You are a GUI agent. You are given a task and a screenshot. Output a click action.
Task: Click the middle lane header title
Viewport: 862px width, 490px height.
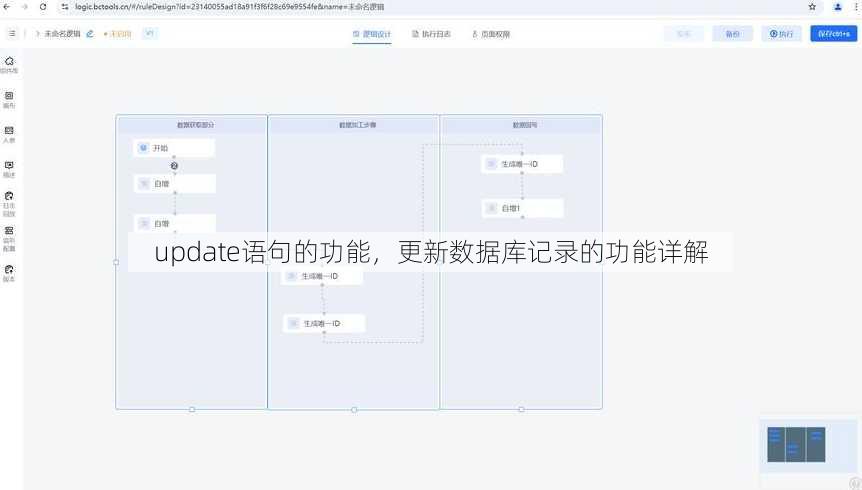tap(357, 125)
